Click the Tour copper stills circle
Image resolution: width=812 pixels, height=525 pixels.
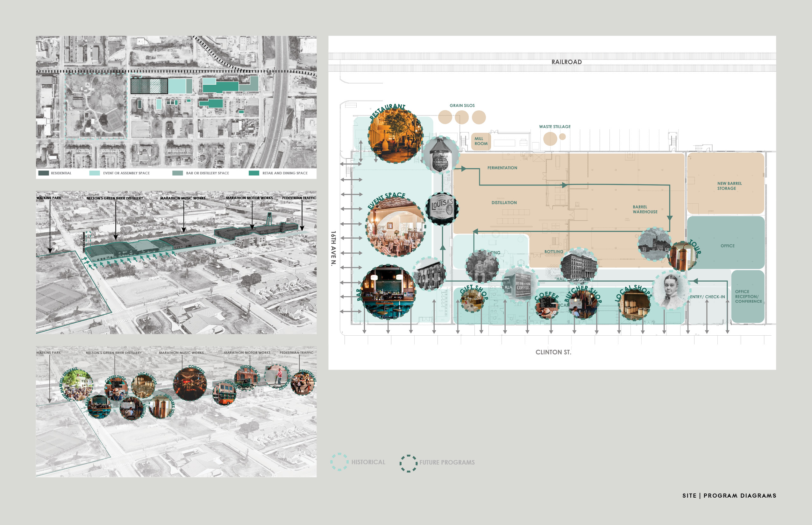tap(682, 256)
